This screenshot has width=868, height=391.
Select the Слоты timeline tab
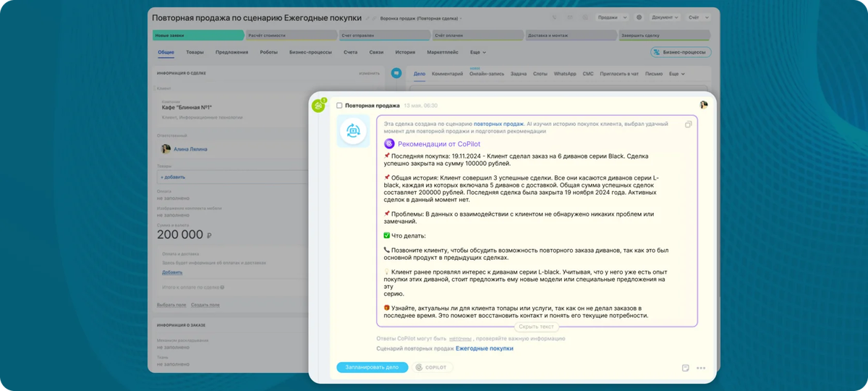(540, 74)
